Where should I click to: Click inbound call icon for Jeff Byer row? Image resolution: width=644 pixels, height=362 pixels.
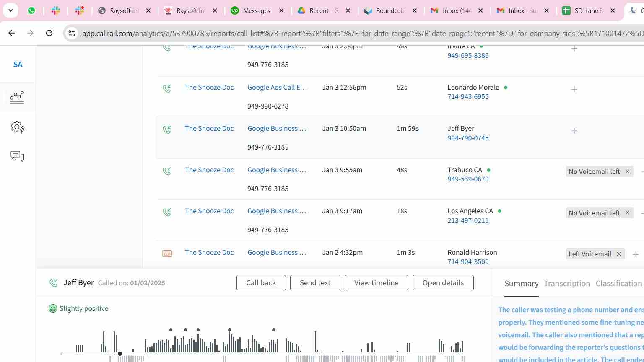[x=167, y=129]
